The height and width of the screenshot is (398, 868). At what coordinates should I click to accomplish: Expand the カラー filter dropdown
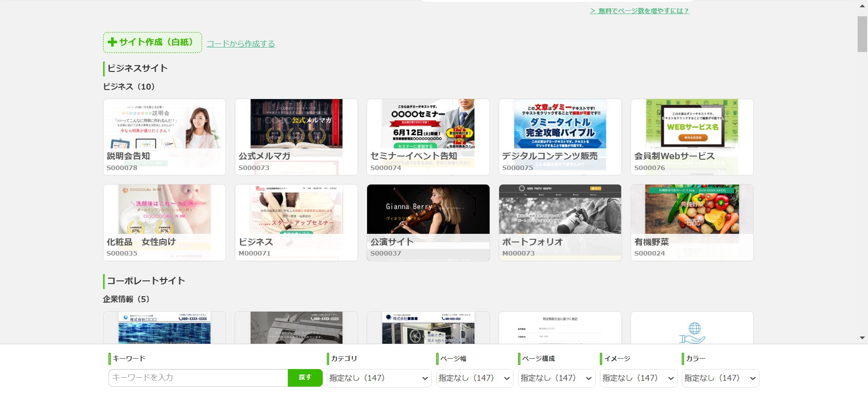[x=720, y=378]
